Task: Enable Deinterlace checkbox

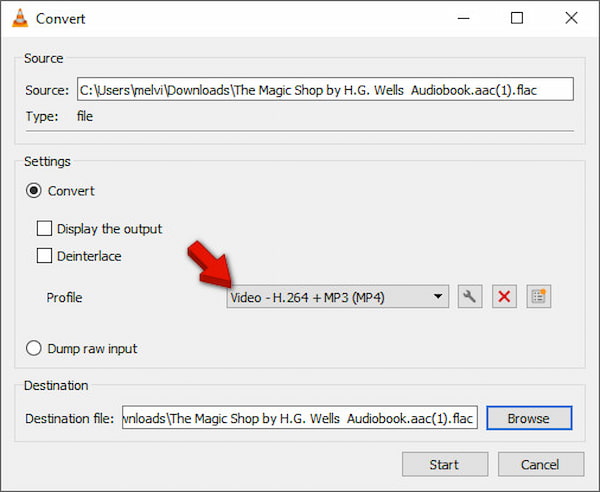Action: (x=44, y=256)
